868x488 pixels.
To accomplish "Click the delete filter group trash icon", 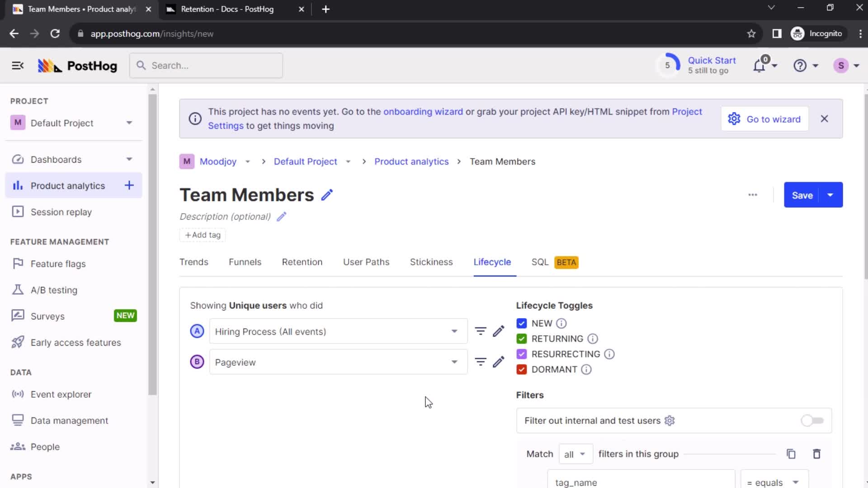I will click(817, 454).
